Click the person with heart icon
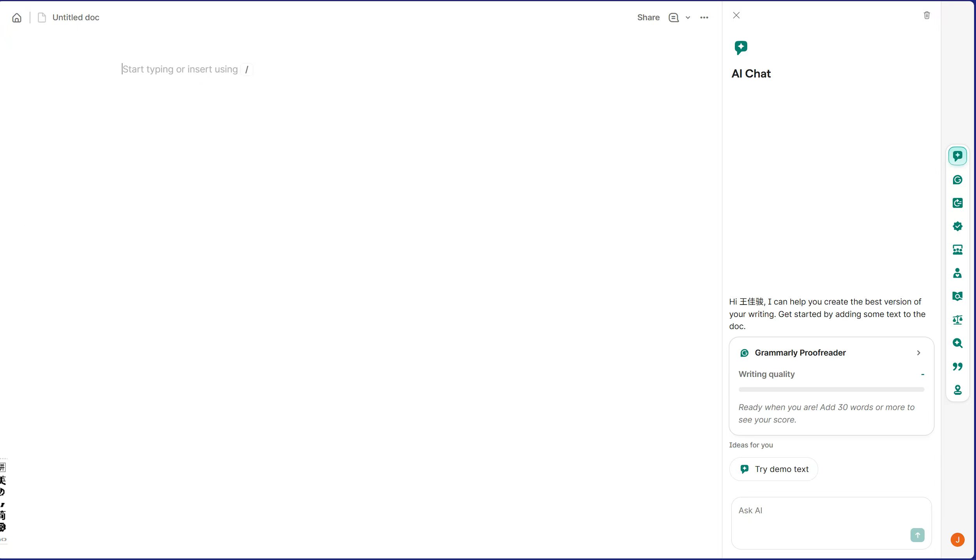976x560 pixels. tap(957, 273)
